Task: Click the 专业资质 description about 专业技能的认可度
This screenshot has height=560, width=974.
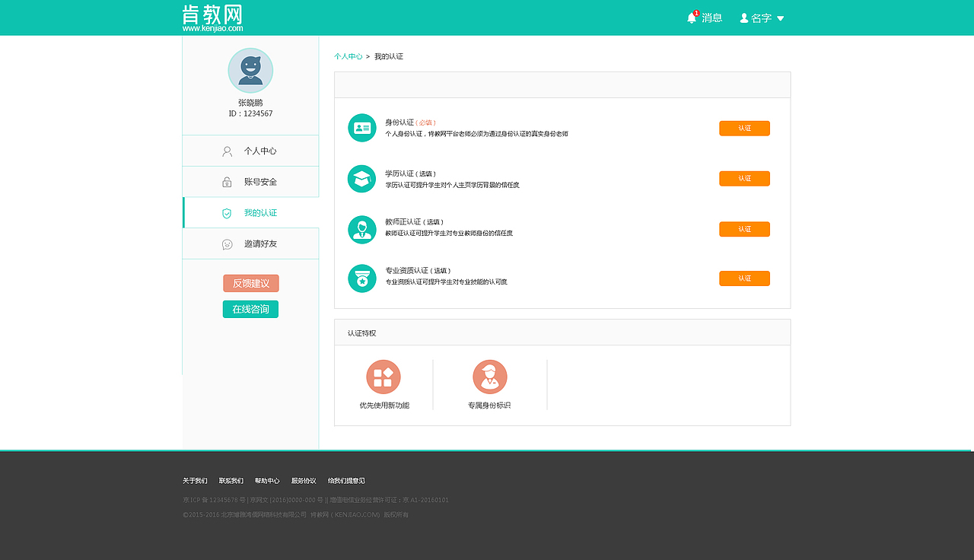Action: [446, 282]
